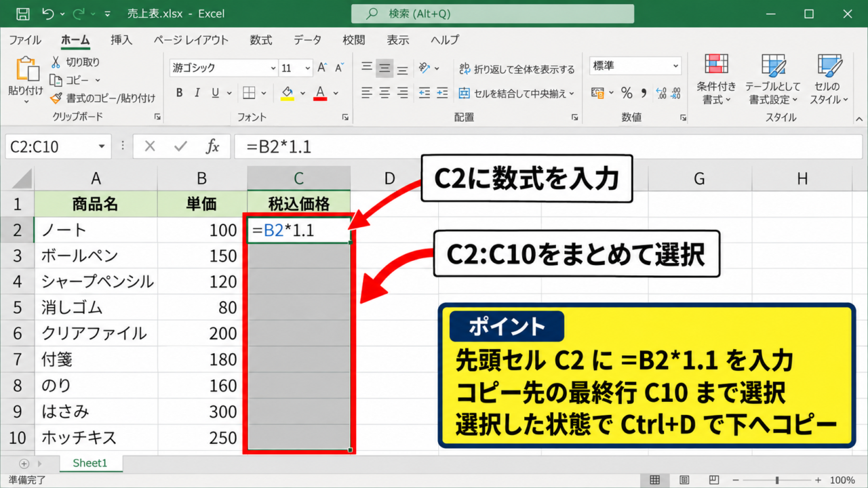868x488 pixels.
Task: Switch to the 数式 tab
Action: [260, 40]
